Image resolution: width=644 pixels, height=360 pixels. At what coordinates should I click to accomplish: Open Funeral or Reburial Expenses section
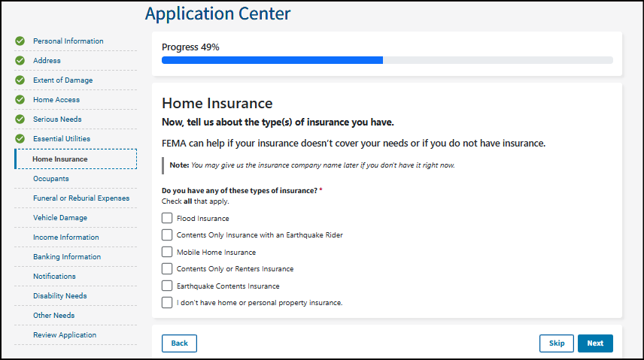pos(81,198)
